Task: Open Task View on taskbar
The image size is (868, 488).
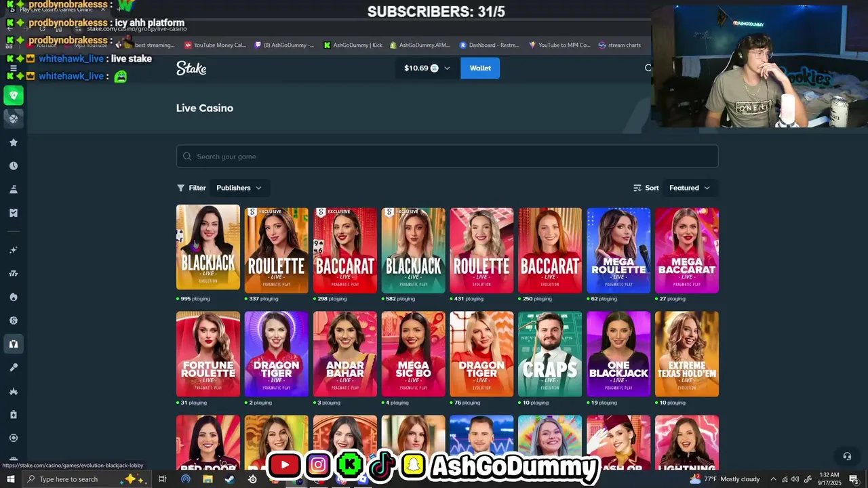Action: 163,479
